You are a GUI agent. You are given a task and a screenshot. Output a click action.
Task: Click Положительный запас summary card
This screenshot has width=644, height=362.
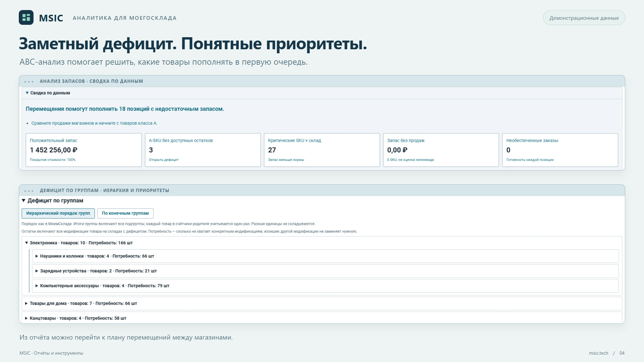[84, 150]
